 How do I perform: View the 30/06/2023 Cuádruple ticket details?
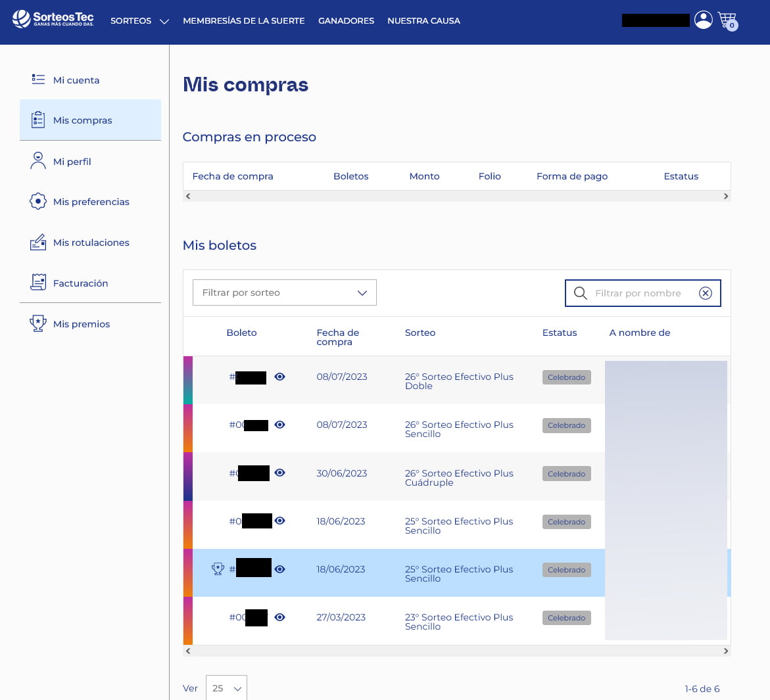(x=279, y=473)
